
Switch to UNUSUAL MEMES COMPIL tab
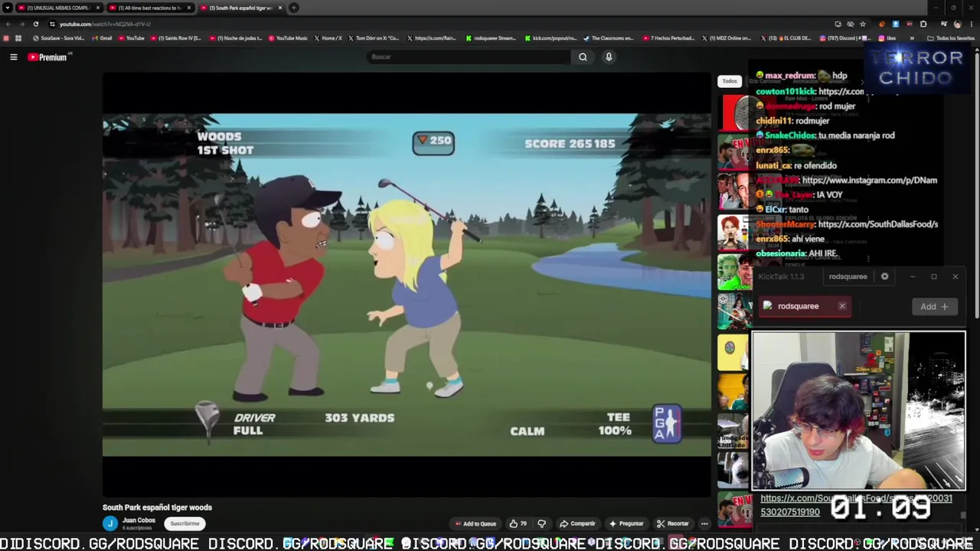pyautogui.click(x=58, y=8)
